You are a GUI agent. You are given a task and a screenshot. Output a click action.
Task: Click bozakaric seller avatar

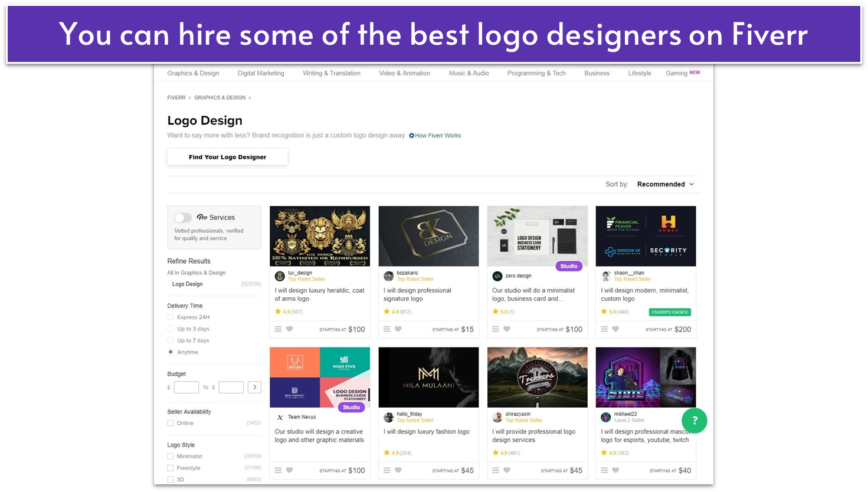point(388,276)
